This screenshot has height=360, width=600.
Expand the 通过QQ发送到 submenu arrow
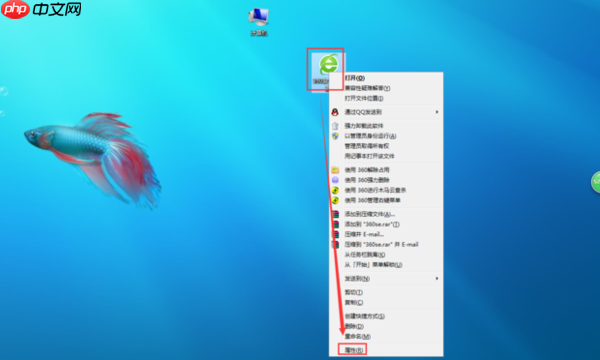437,112
